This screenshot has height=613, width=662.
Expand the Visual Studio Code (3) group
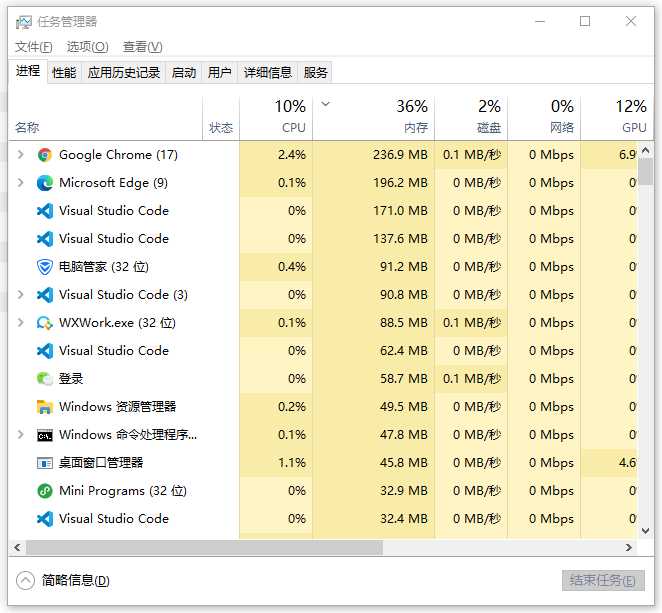pos(20,295)
